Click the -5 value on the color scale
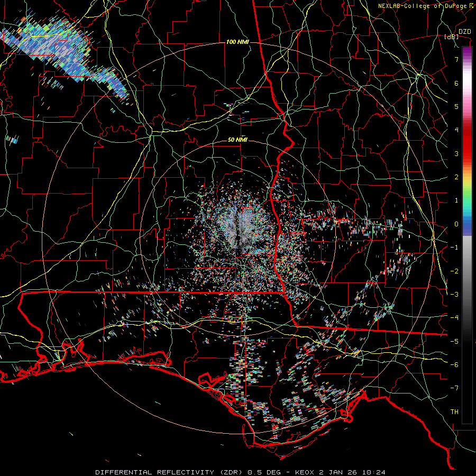This screenshot has width=476, height=476. pyautogui.click(x=454, y=342)
